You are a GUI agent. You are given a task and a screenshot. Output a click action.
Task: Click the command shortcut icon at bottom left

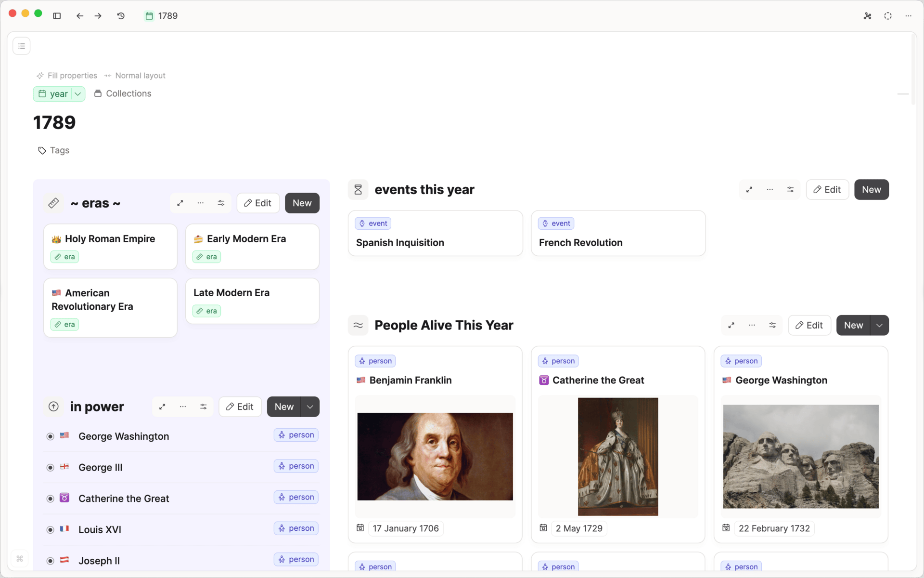(x=20, y=559)
